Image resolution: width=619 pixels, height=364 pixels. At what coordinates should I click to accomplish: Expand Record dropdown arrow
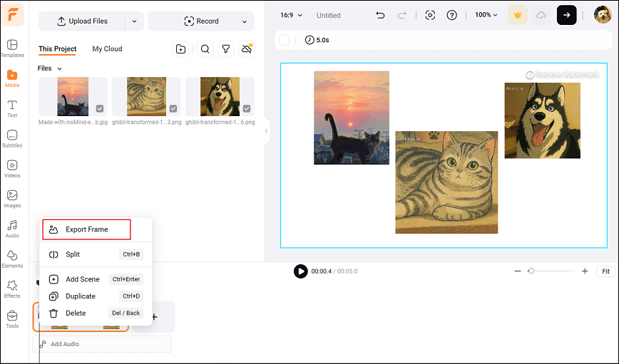[245, 21]
